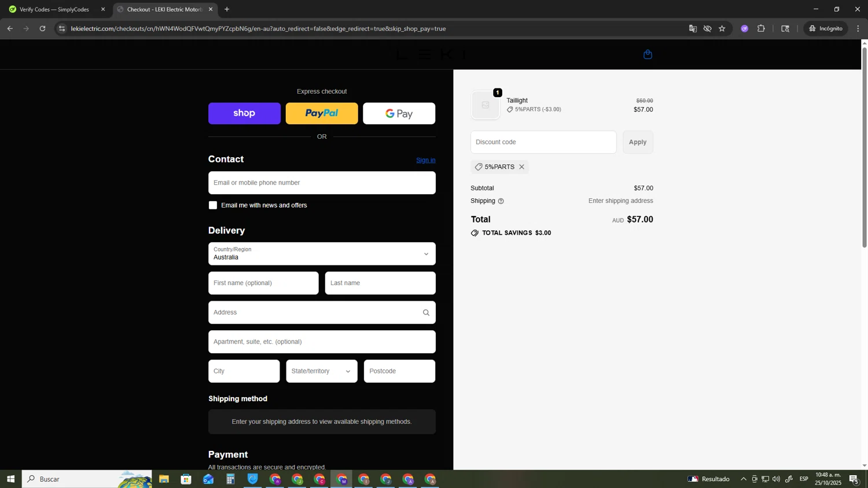The image size is (868, 488).
Task: Remove the 5%PARTS discount code
Action: [x=521, y=167]
